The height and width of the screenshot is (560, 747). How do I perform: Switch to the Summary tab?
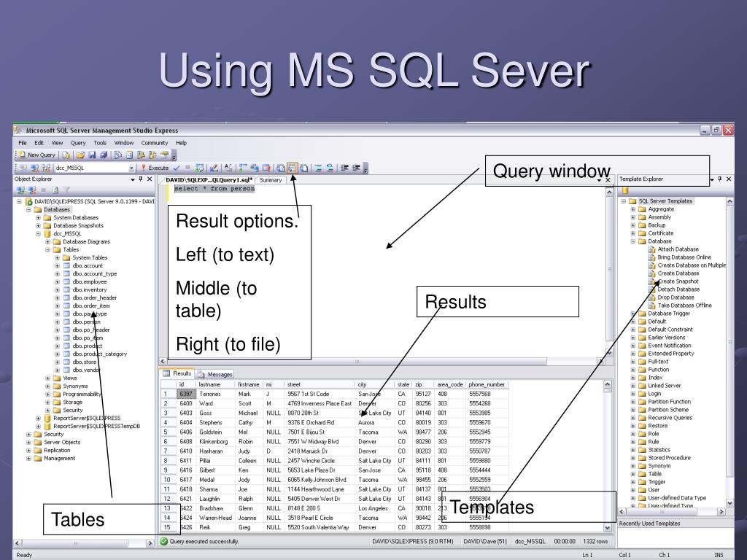[x=271, y=180]
